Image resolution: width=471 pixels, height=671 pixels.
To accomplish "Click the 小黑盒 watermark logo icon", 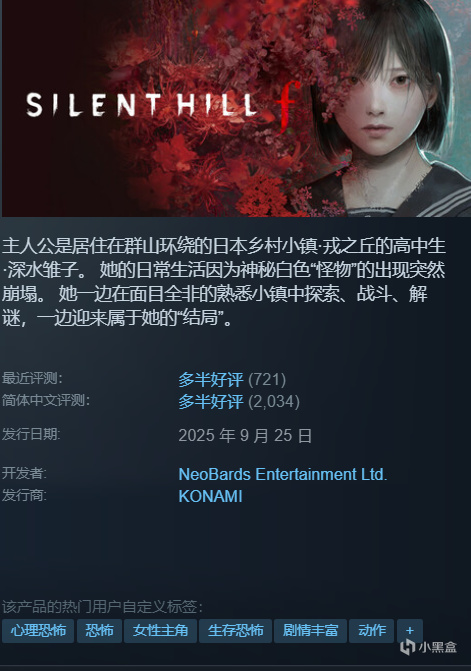I will pos(407,647).
